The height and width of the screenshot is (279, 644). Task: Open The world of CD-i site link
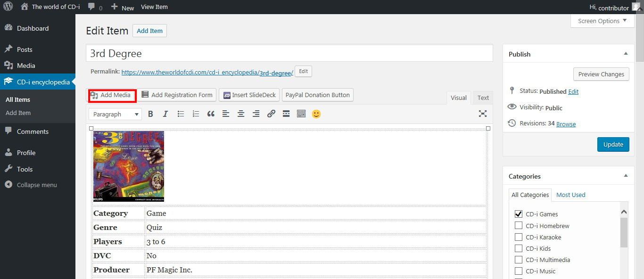point(50,7)
